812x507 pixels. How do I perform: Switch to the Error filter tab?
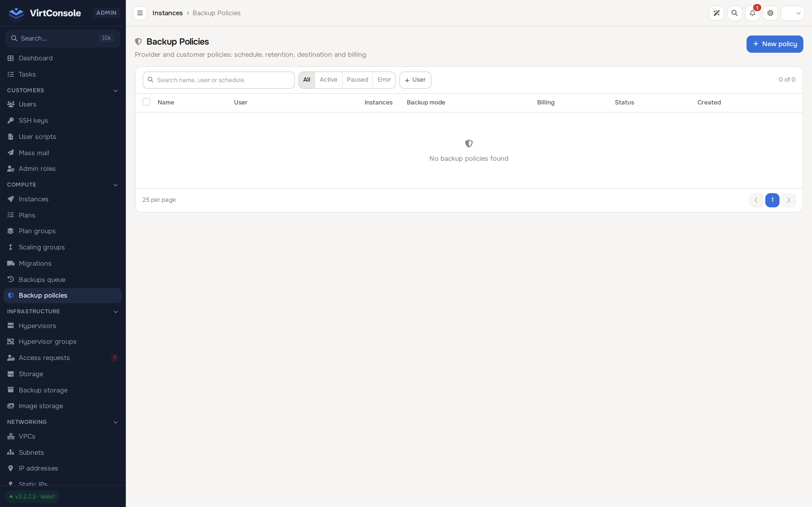[x=384, y=80]
